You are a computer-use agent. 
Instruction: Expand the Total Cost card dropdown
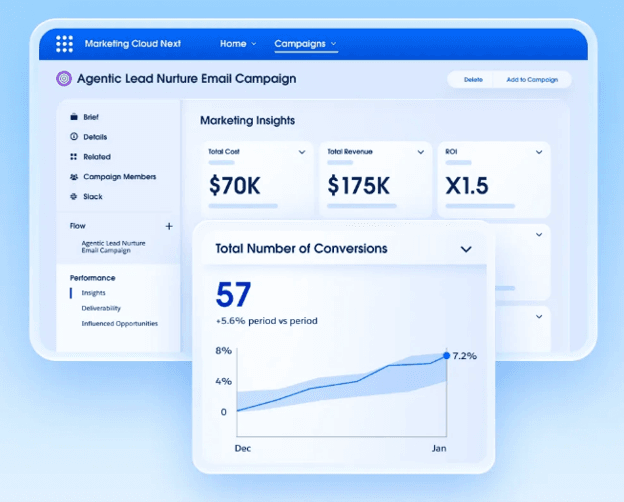302,152
